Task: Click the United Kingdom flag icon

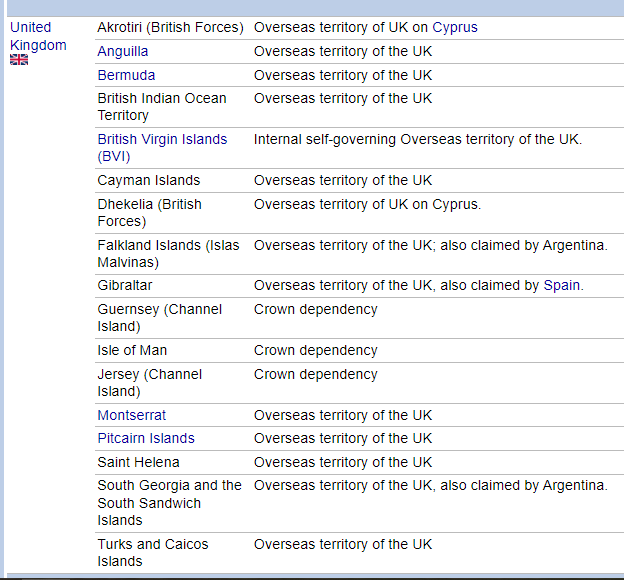Action: coord(19,60)
